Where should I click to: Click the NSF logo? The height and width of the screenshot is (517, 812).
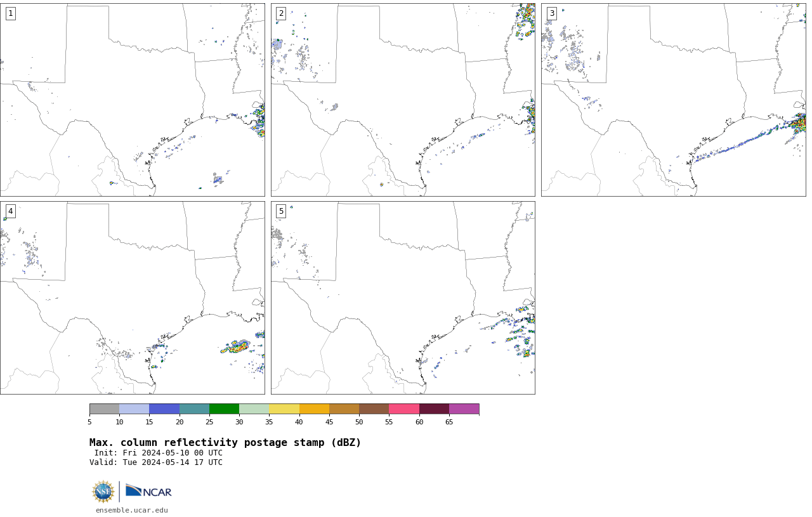click(x=103, y=492)
